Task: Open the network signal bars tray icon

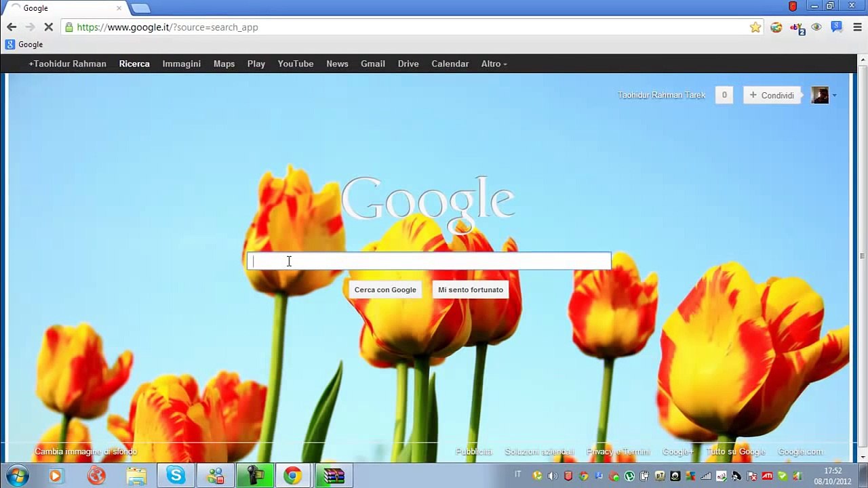Action: [706, 476]
